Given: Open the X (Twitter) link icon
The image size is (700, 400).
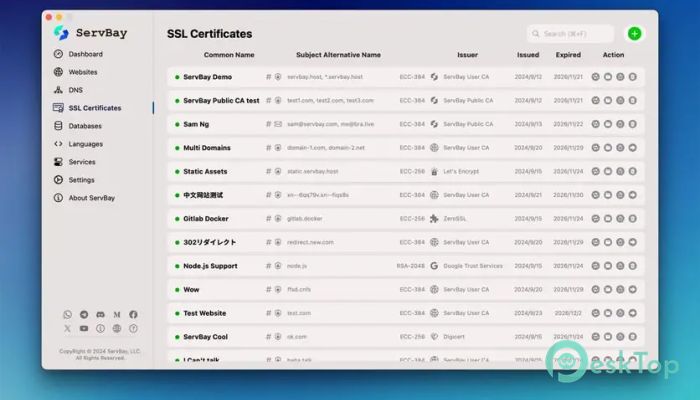Looking at the screenshot, I should pos(67,329).
